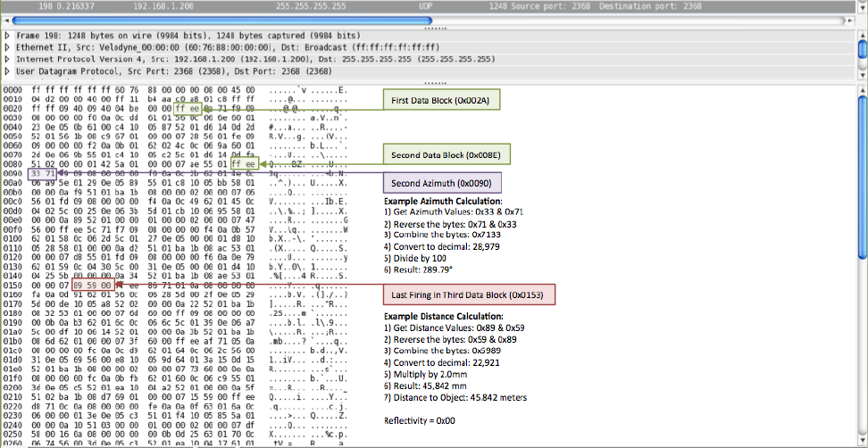This screenshot has height=448, width=868.
Task: Click hex offset 00b0
Action: click(x=12, y=193)
